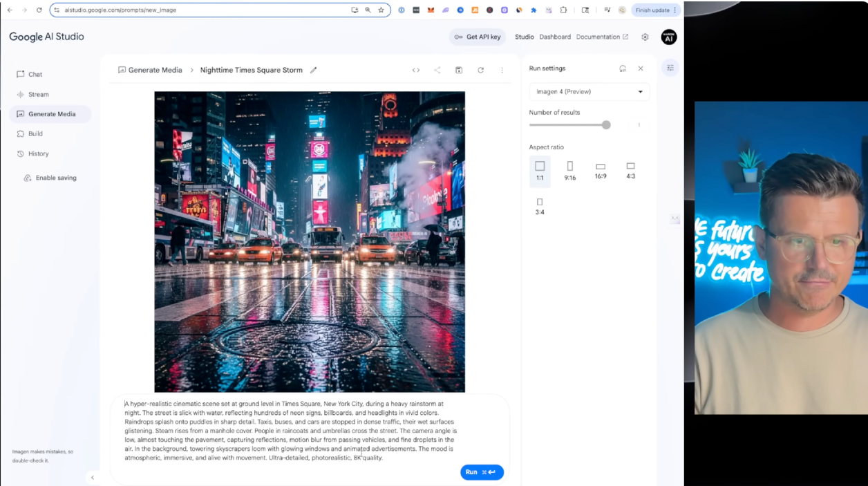The width and height of the screenshot is (868, 486).
Task: Open the Imagen 4 model dropdown
Action: point(589,91)
